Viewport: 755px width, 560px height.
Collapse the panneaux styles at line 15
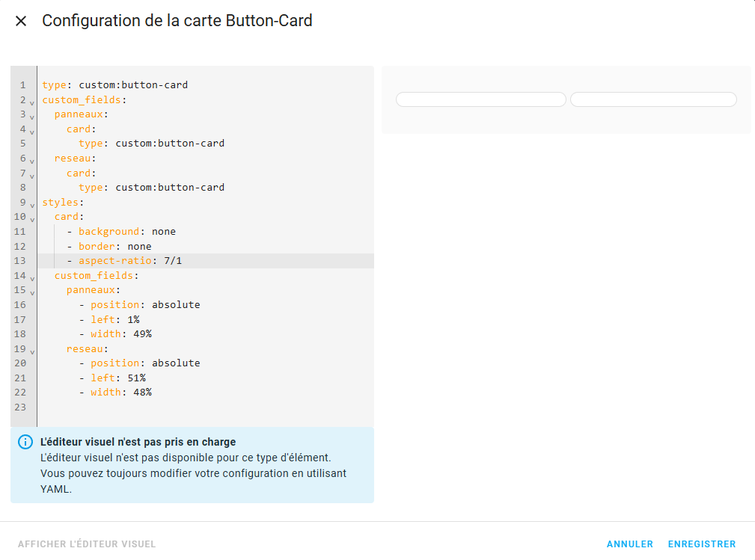click(31, 292)
